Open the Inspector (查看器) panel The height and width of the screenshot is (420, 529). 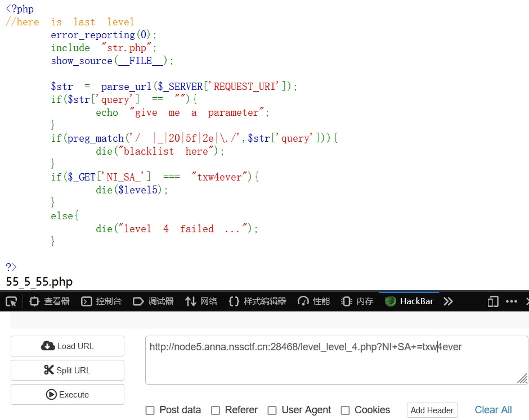click(50, 301)
